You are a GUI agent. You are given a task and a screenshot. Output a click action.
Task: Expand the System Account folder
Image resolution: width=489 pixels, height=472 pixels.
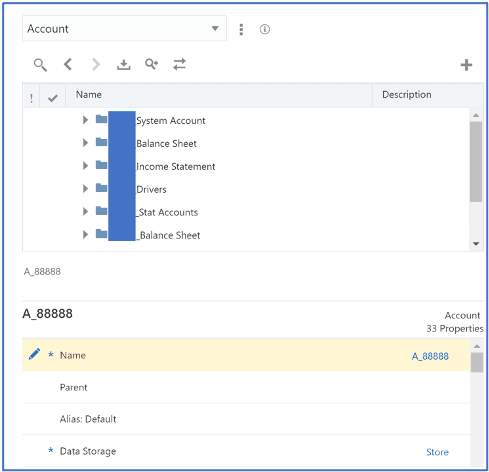(x=85, y=120)
